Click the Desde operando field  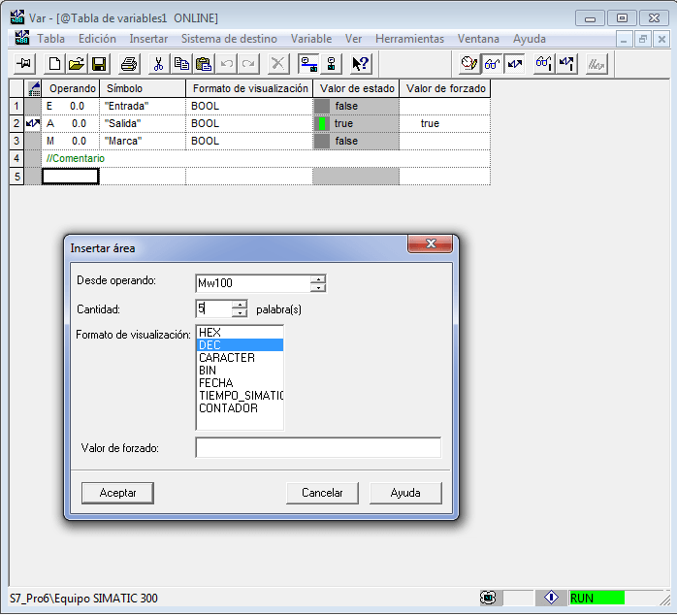tap(253, 283)
